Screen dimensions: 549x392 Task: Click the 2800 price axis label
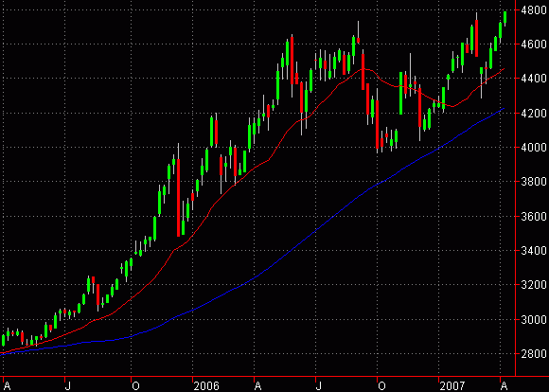(534, 354)
